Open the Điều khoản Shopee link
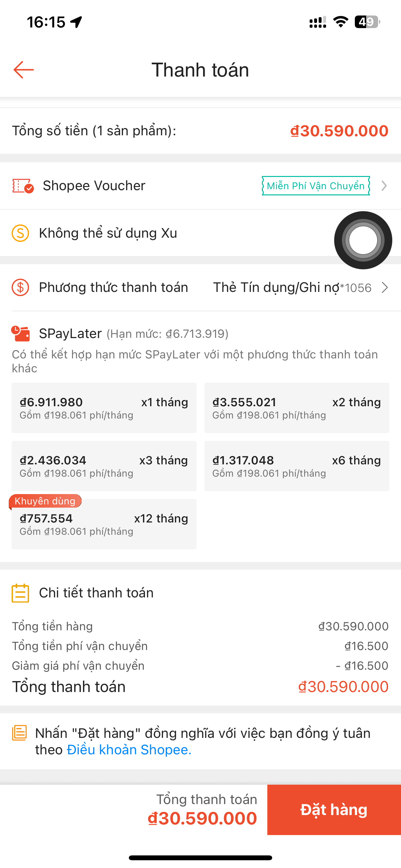Viewport: 401px width, 868px height. pos(129,750)
